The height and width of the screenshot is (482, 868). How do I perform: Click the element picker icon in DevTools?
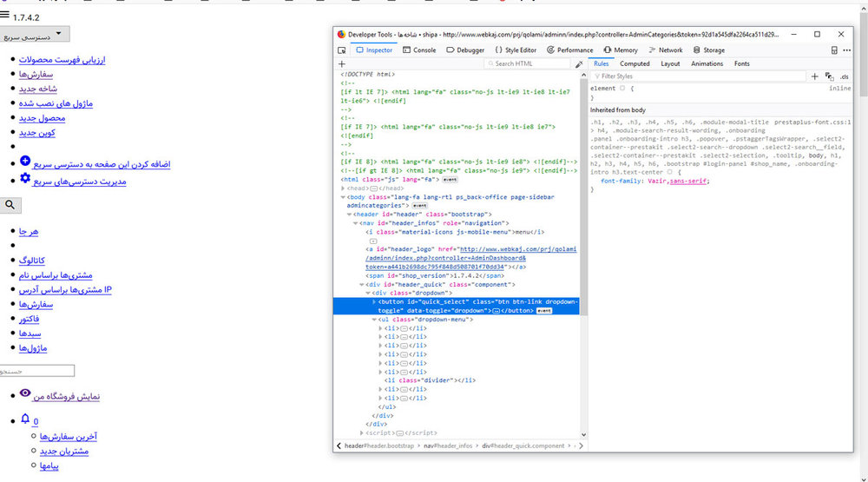click(343, 50)
